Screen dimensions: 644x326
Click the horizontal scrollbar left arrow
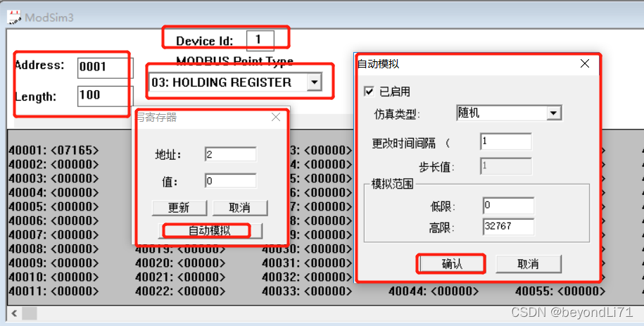point(14,313)
